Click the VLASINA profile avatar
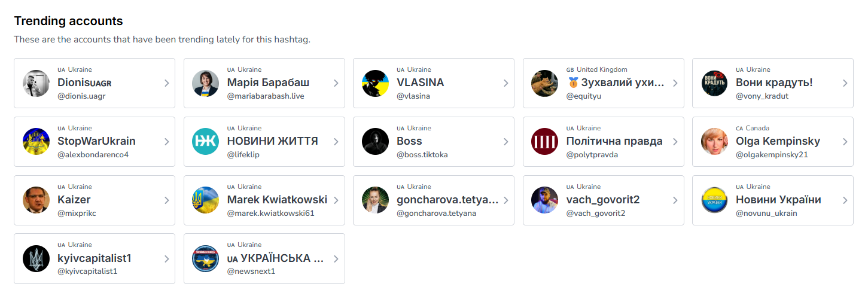The width and height of the screenshot is (868, 299). point(375,83)
